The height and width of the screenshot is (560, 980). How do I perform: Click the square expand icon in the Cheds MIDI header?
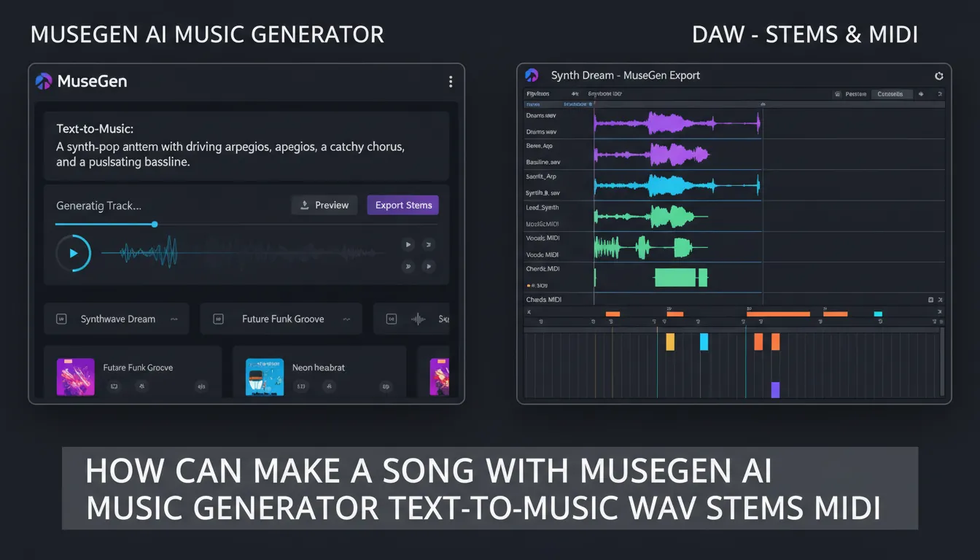point(930,300)
